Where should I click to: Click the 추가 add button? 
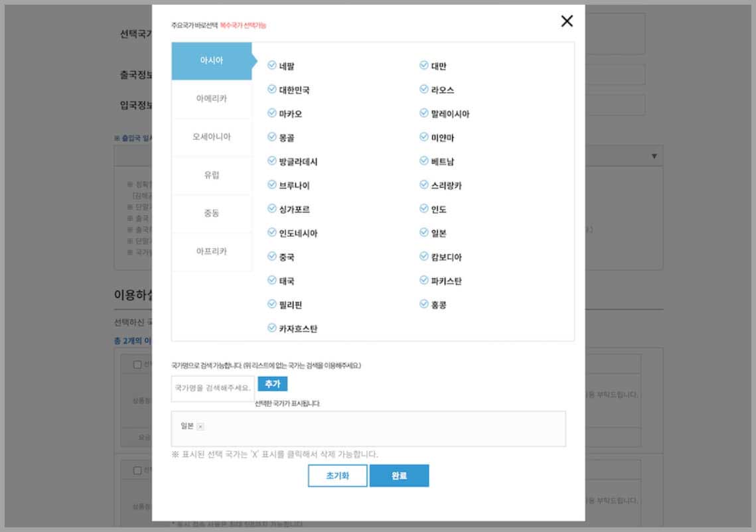272,383
